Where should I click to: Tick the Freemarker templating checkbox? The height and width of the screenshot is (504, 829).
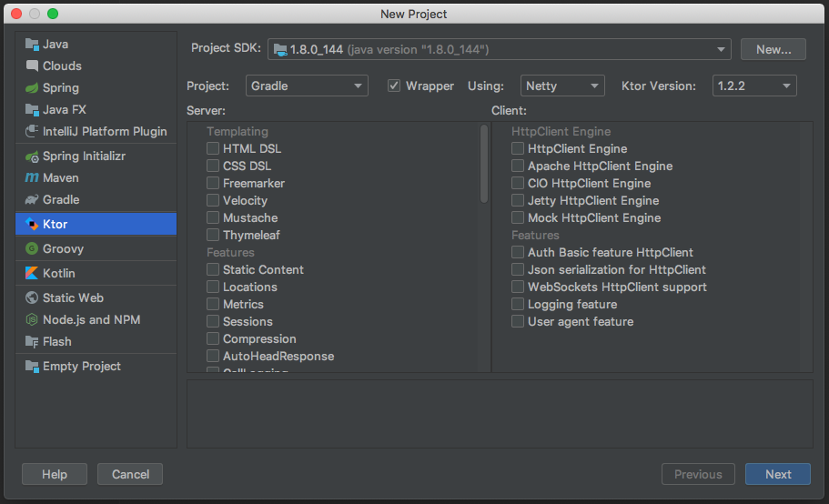pyautogui.click(x=213, y=184)
